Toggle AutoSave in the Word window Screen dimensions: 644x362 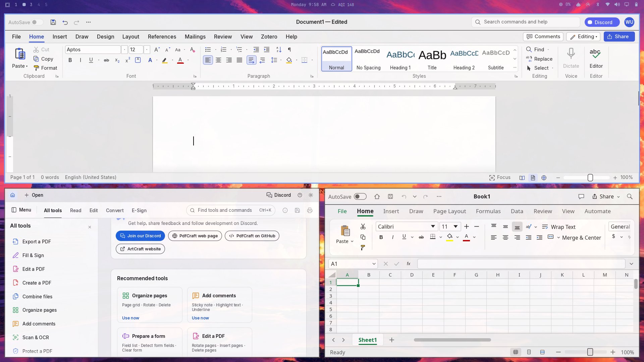[x=37, y=22]
